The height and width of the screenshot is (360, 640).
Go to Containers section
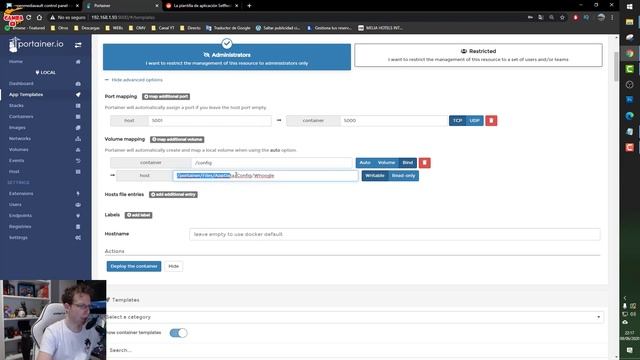coord(21,117)
